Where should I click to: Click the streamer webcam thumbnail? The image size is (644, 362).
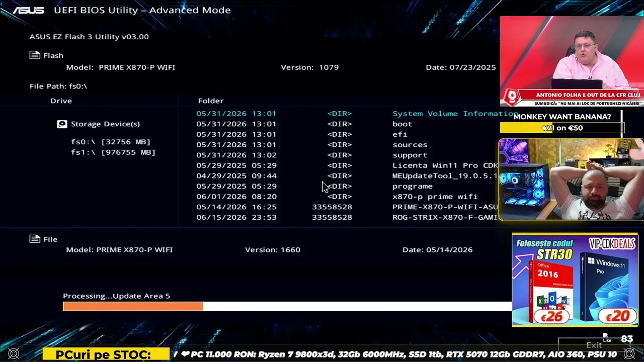[572, 179]
